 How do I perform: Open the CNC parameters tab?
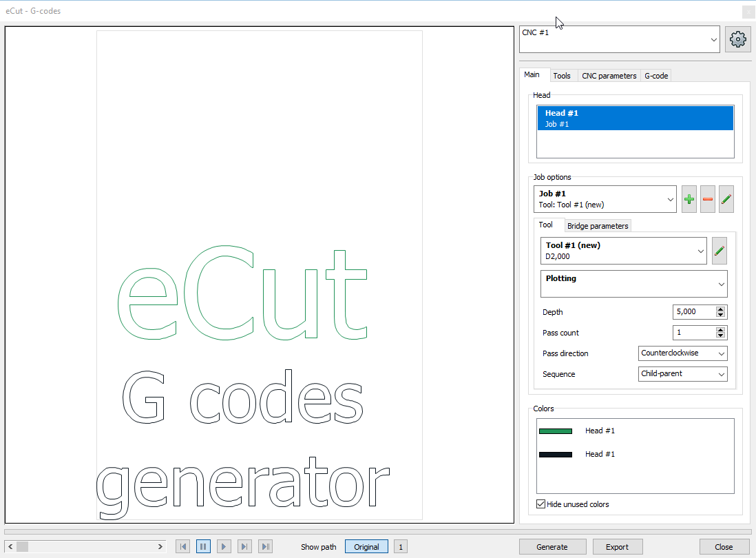coord(609,76)
